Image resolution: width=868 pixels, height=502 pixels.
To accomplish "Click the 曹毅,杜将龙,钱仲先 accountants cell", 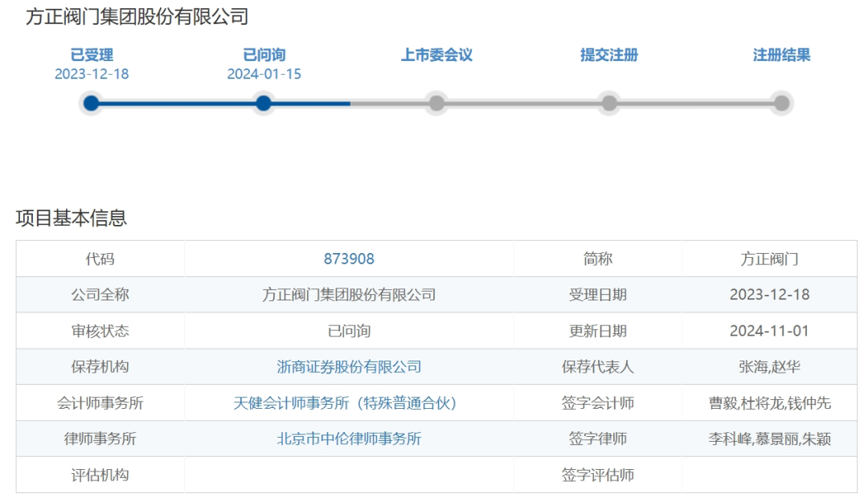I will coord(769,403).
